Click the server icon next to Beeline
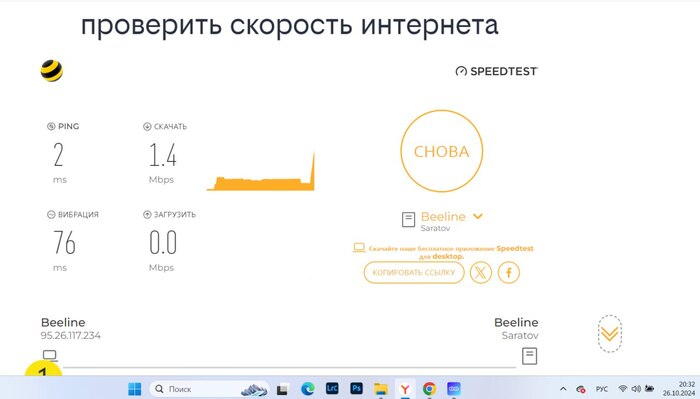 coord(408,220)
